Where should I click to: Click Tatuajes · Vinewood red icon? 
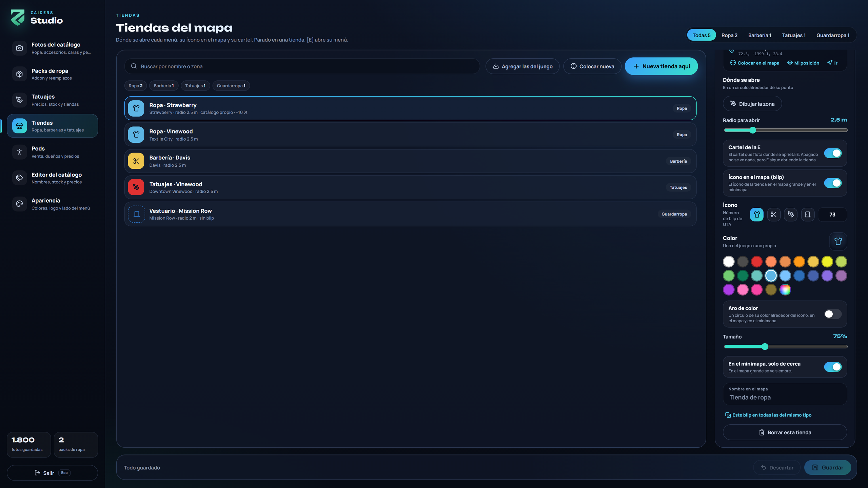136,187
